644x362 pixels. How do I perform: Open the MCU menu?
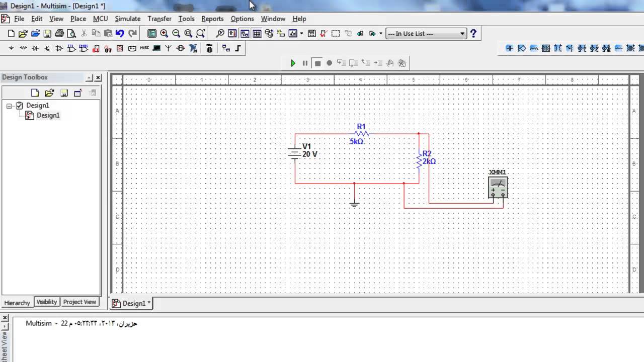pos(100,19)
